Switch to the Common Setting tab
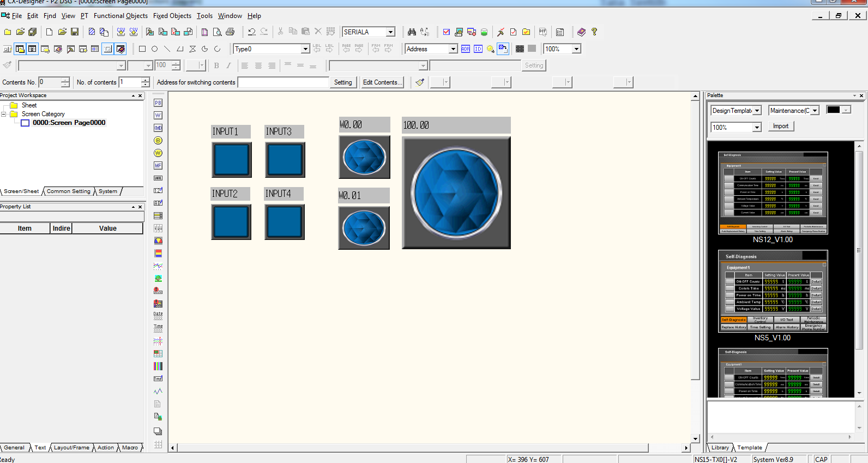This screenshot has height=463, width=868. tap(68, 191)
